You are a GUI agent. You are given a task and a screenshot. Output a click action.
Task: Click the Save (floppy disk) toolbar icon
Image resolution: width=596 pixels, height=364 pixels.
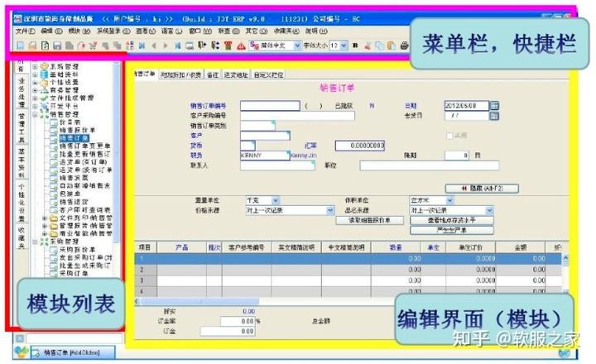[x=57, y=45]
